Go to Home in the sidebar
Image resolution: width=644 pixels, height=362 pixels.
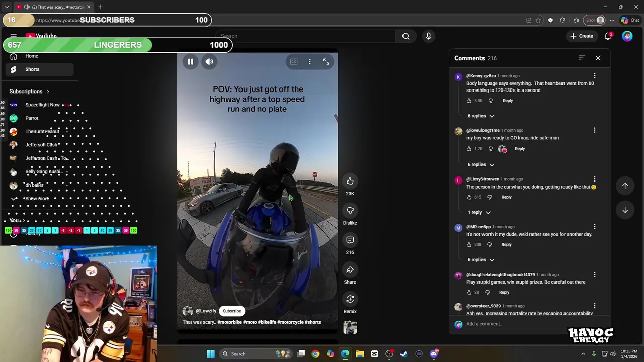40,56
